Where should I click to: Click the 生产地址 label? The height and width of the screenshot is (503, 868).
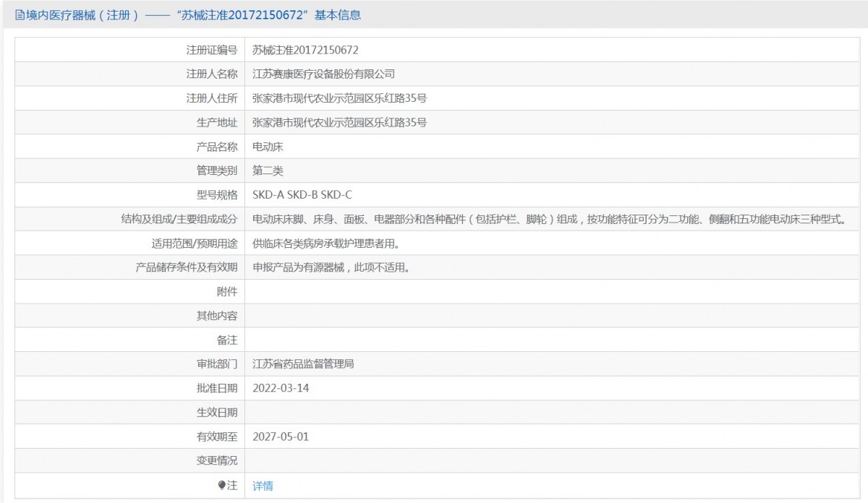click(217, 122)
